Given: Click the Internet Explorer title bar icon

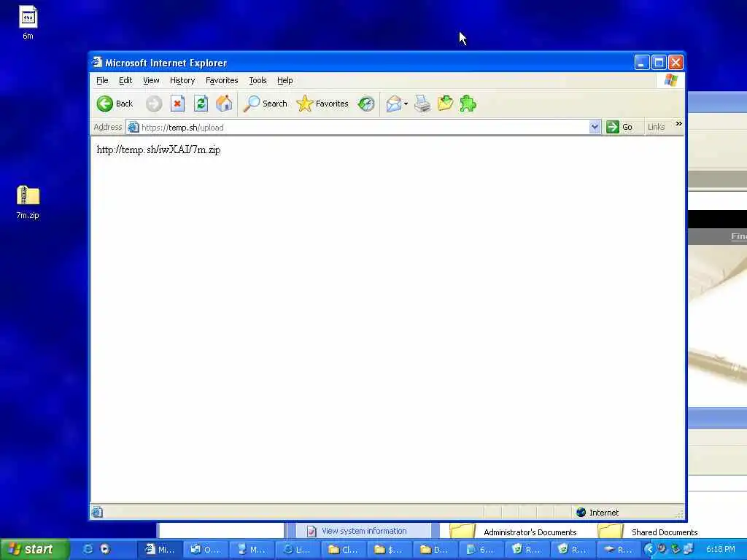Looking at the screenshot, I should [x=97, y=62].
